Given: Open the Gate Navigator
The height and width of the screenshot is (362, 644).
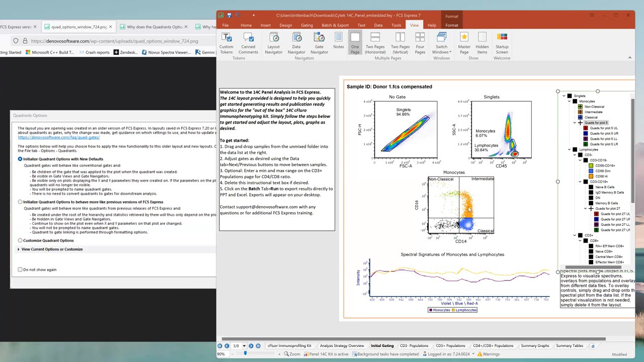Looking at the screenshot, I should coord(319,43).
